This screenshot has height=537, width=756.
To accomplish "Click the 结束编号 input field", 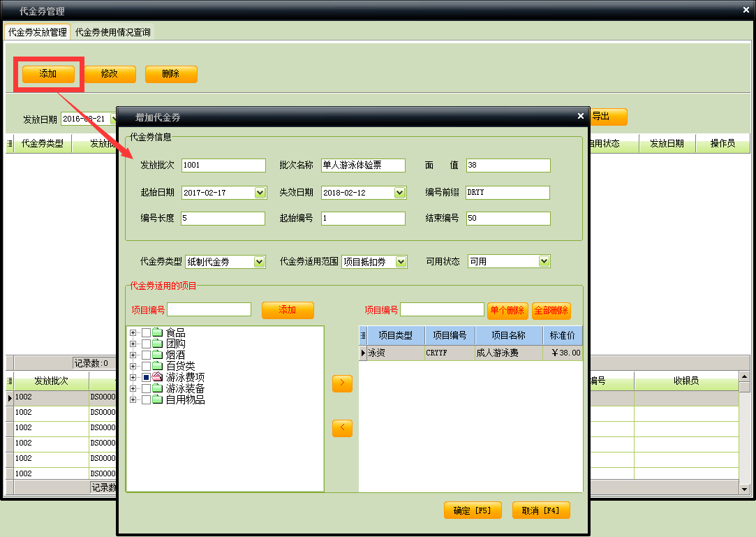I will (508, 218).
